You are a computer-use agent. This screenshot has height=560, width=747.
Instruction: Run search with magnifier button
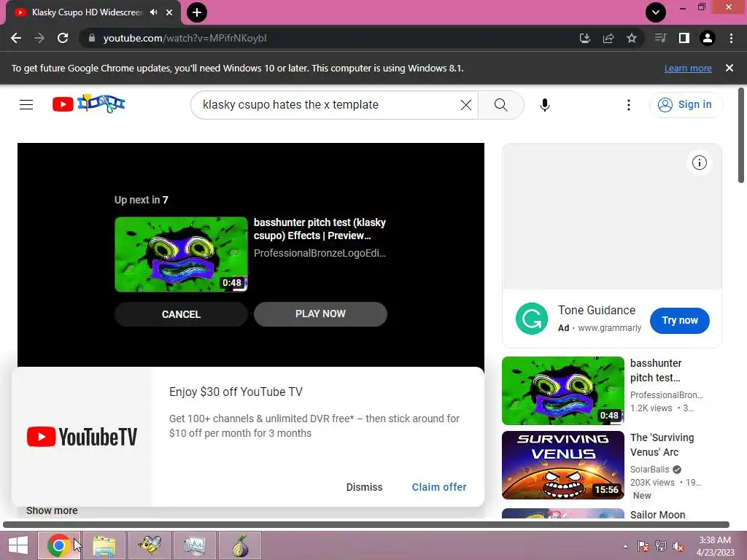pos(500,105)
